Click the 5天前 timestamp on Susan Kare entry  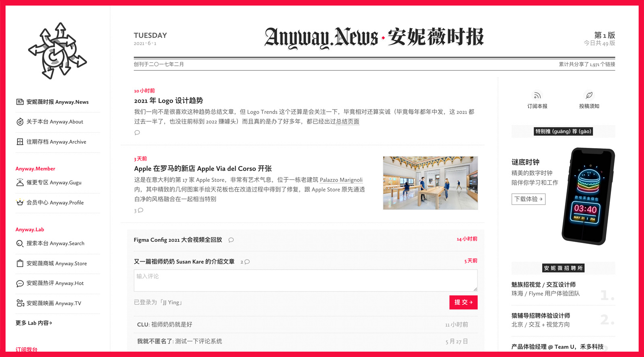point(471,261)
